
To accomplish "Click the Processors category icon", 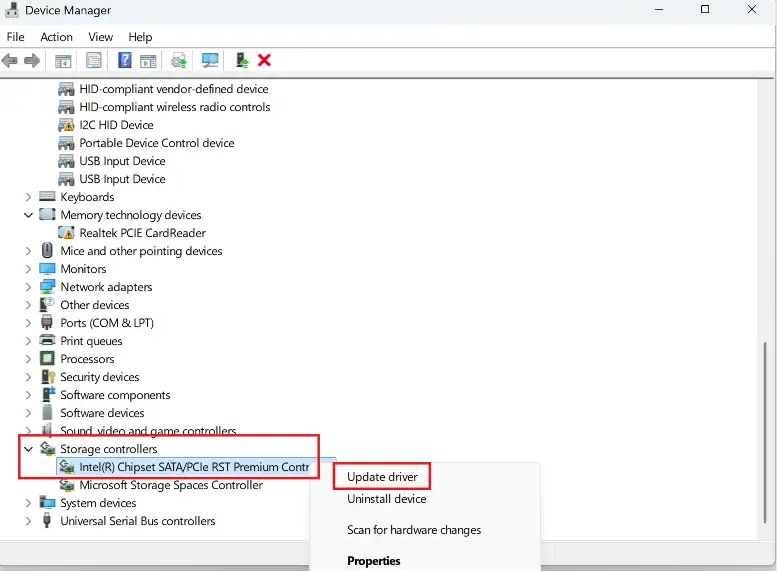I will click(x=47, y=358).
